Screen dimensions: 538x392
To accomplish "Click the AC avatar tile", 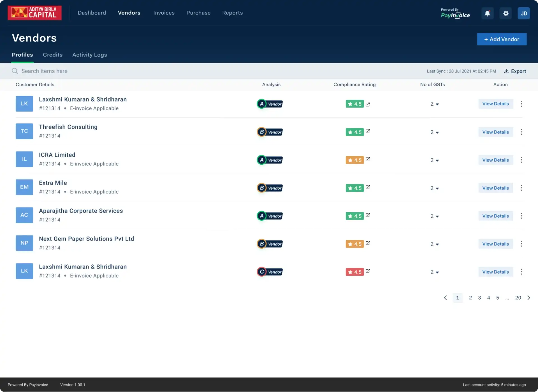I will (x=24, y=215).
